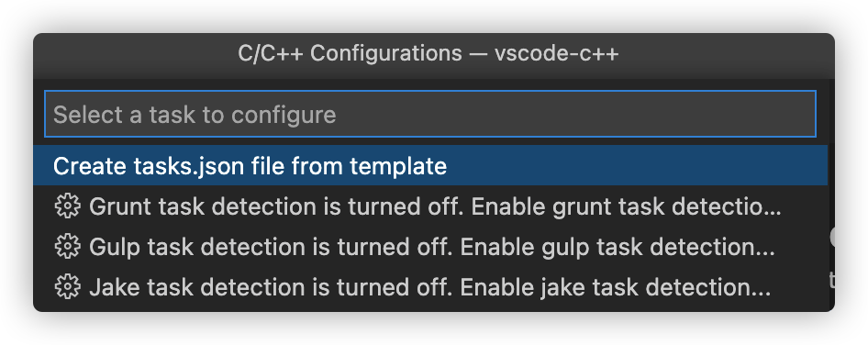Enable jake task detection entry
Viewport: 868px width, 345px height.
click(430, 287)
